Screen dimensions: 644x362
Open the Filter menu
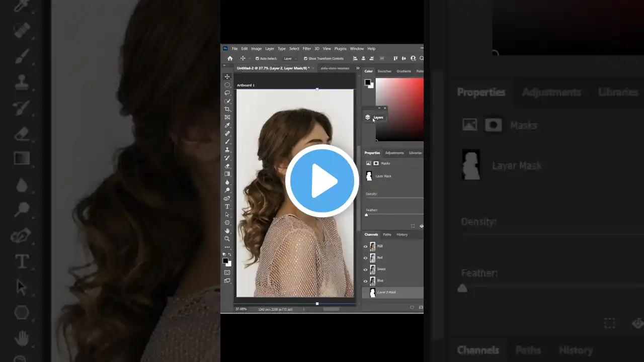click(x=307, y=49)
